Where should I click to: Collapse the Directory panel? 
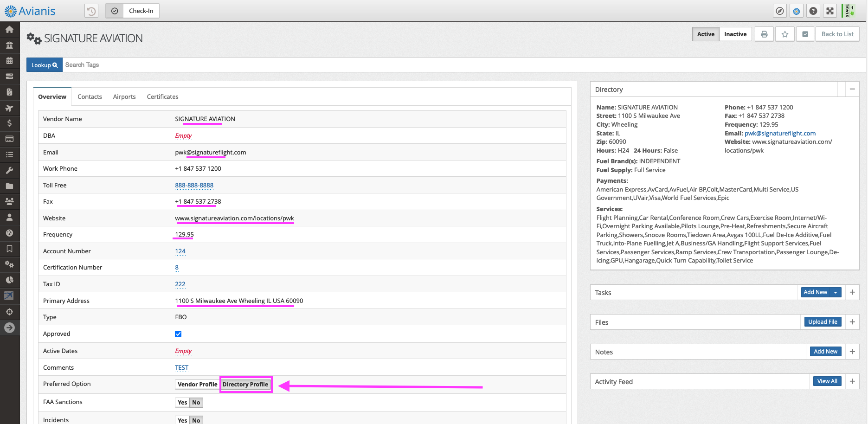coord(852,89)
